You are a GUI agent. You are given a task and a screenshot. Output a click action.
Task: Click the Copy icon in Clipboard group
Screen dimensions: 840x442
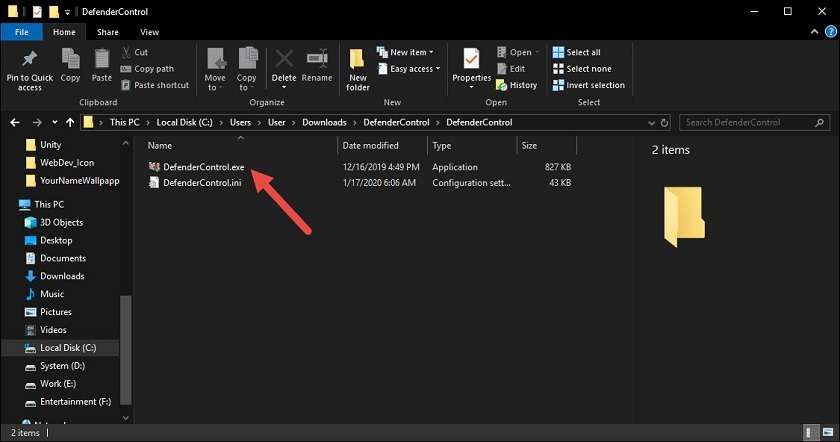[70, 60]
